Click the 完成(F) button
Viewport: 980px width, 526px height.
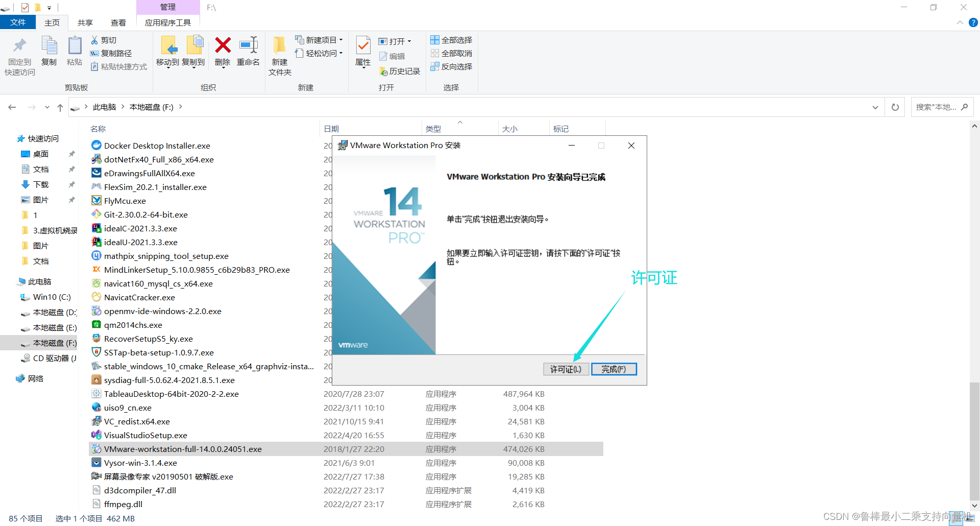(x=614, y=369)
